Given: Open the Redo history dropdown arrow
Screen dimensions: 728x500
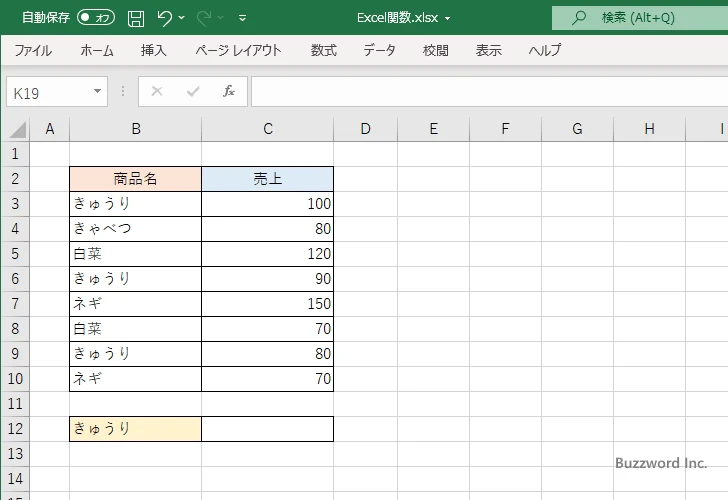Looking at the screenshot, I should coord(221,18).
